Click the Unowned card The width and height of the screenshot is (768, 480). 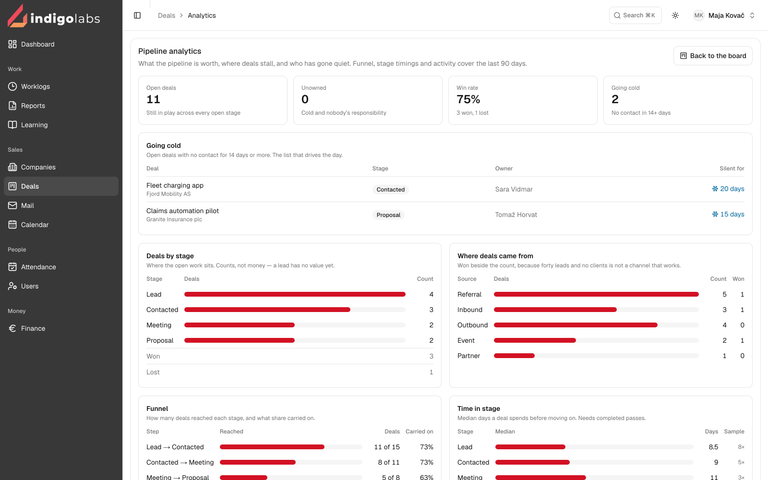click(368, 100)
